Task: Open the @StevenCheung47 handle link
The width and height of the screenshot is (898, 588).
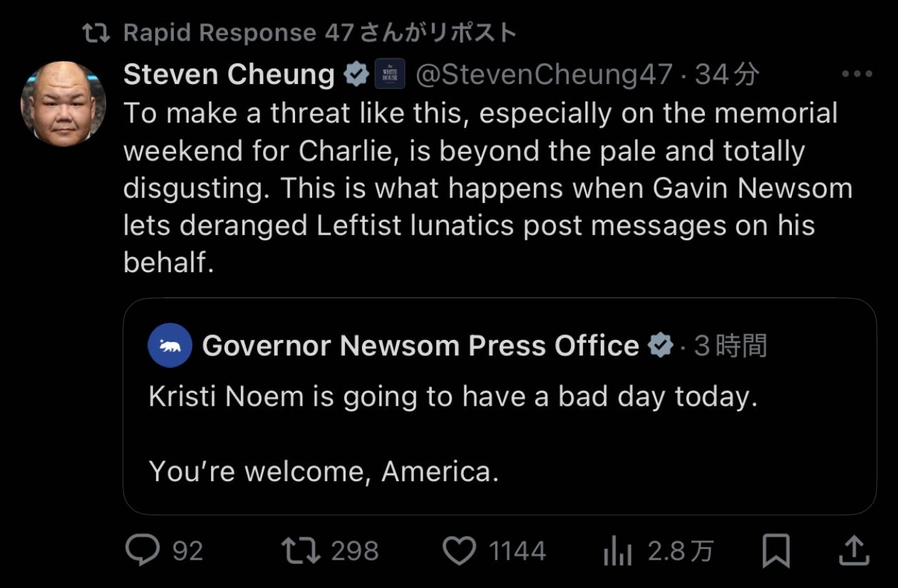Action: click(544, 74)
